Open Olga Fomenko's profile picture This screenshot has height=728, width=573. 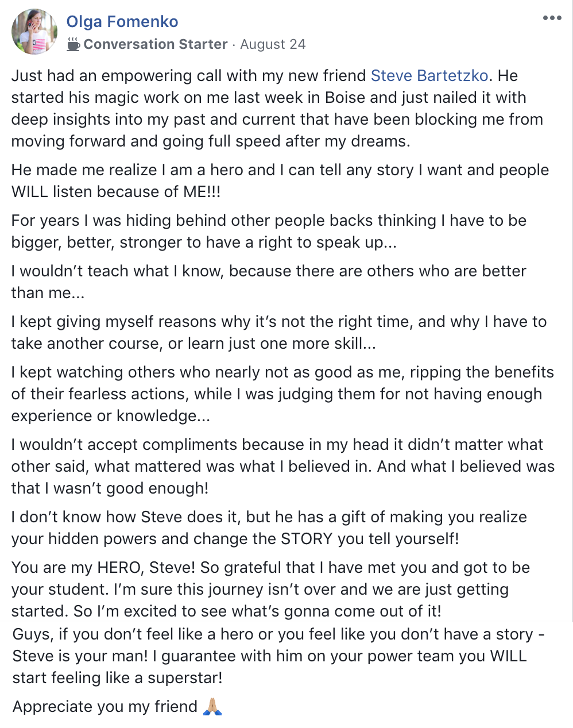coord(34,32)
